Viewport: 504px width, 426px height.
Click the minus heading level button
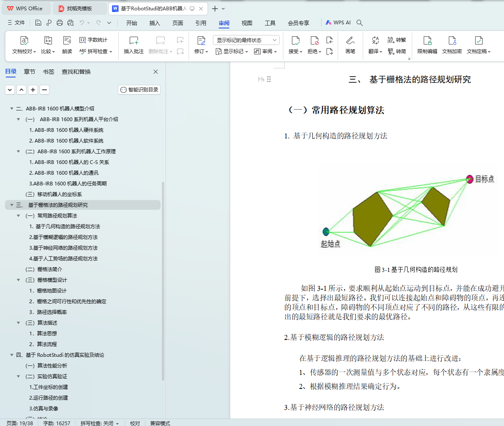click(44, 90)
